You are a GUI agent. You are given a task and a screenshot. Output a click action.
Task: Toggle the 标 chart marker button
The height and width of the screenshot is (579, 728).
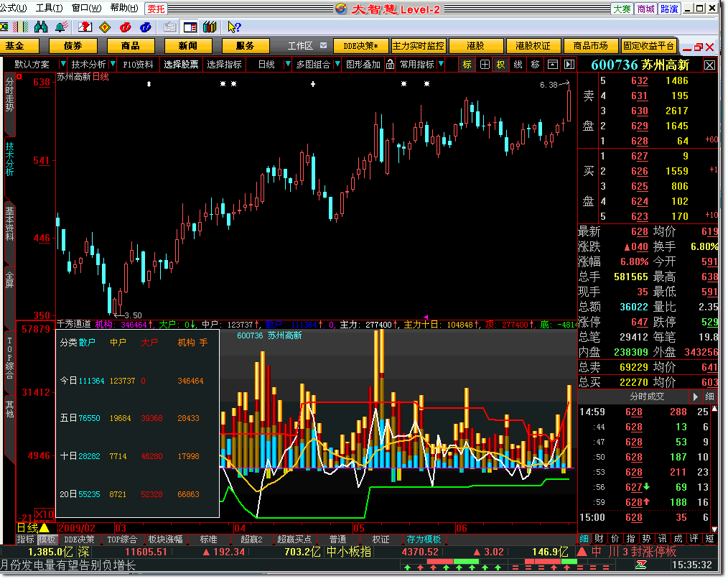tap(467, 65)
